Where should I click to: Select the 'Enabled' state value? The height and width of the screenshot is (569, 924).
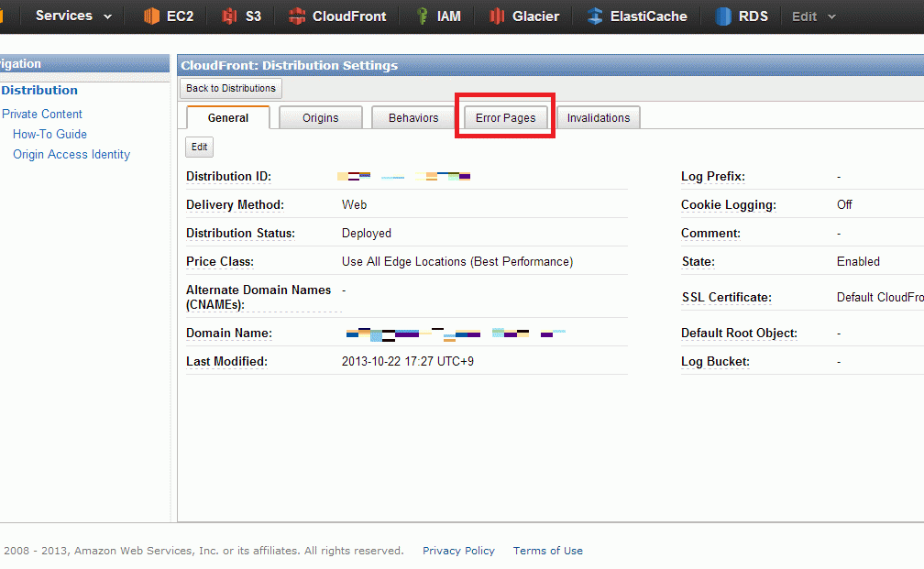point(858,261)
